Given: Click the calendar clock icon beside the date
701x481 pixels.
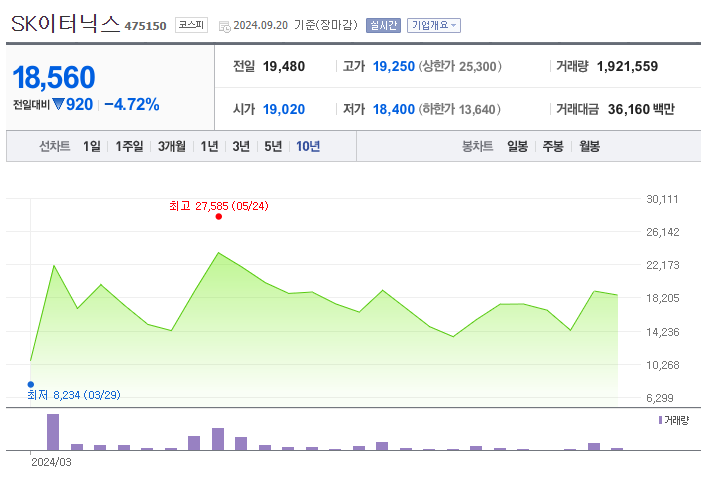Looking at the screenshot, I should tap(224, 26).
